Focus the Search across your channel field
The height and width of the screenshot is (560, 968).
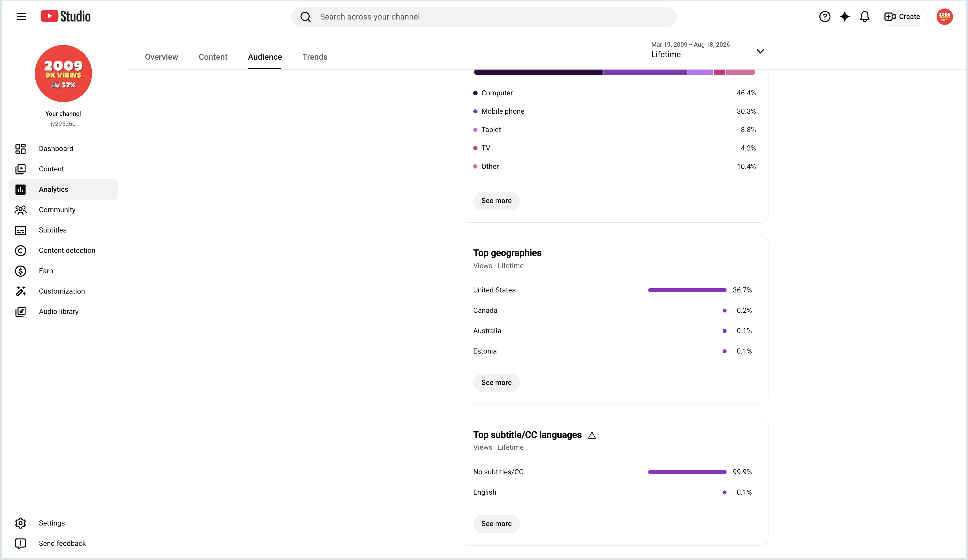click(484, 17)
